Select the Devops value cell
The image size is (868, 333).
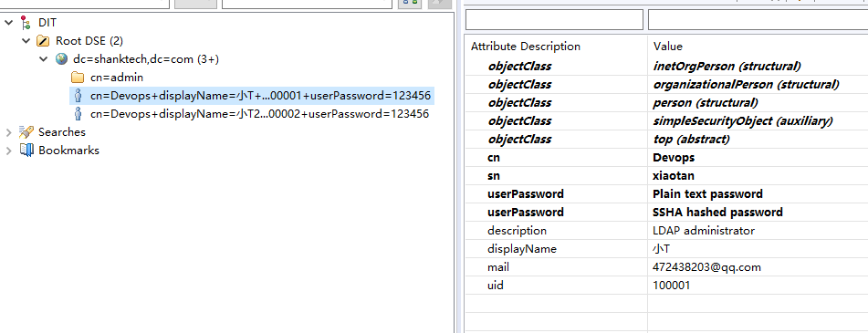click(674, 158)
